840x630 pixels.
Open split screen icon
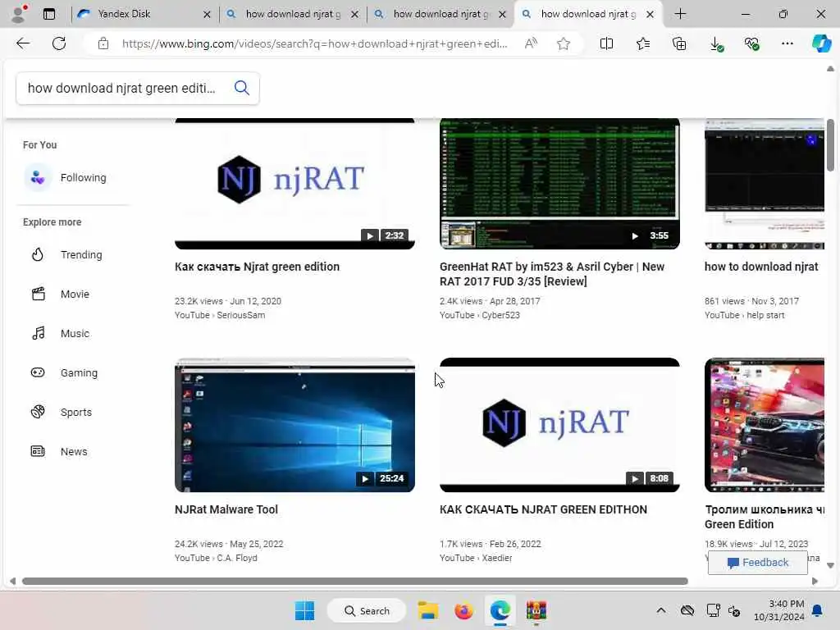point(606,43)
